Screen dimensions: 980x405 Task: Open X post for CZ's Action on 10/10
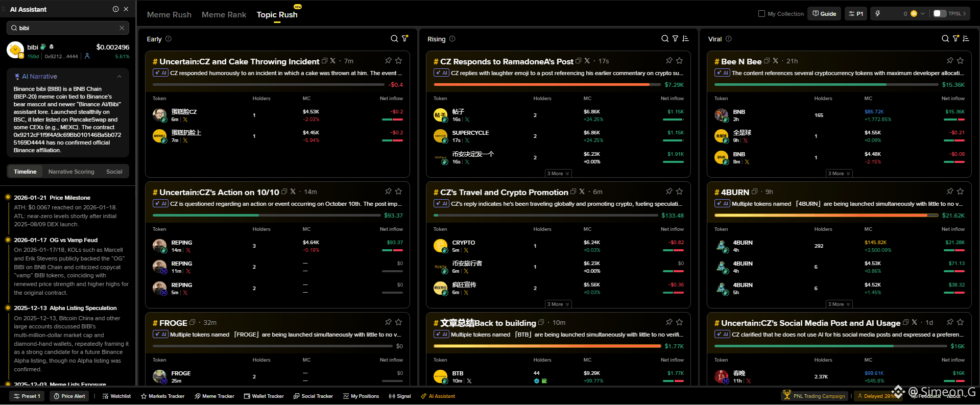[x=293, y=192]
